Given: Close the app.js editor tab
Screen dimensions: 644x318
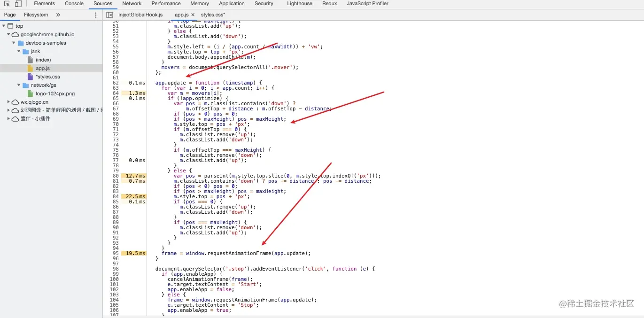Looking at the screenshot, I should 193,15.
